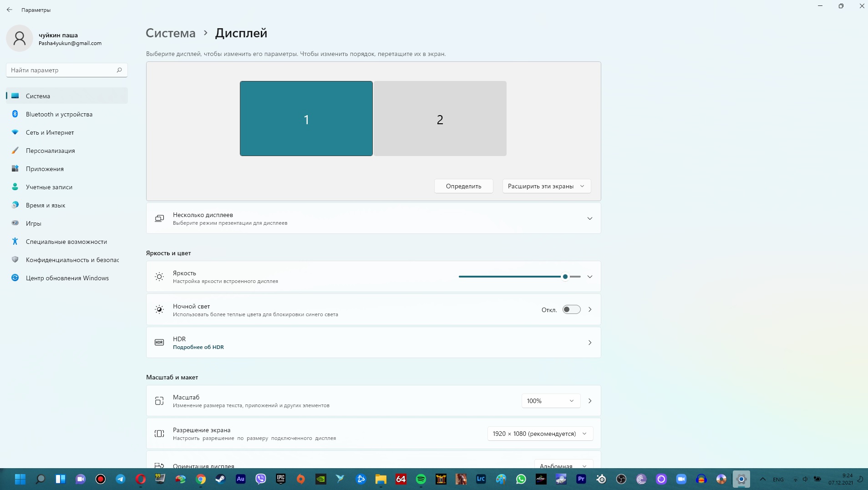Open Adobe Premiere Pro from the taskbar
This screenshot has width=868, height=490.
pos(581,479)
